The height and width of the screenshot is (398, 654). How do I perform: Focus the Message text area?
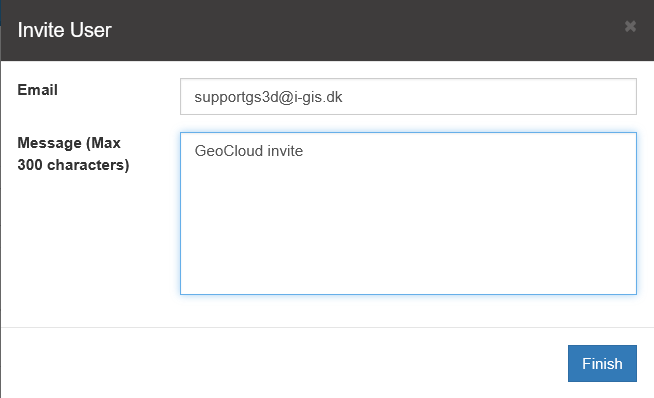[x=408, y=214]
